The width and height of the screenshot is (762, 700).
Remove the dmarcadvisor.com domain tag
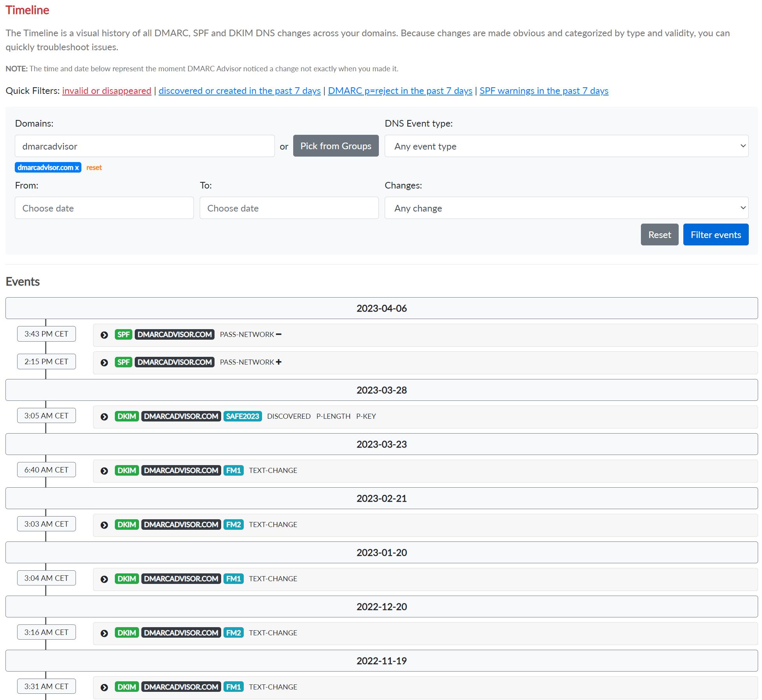point(77,168)
